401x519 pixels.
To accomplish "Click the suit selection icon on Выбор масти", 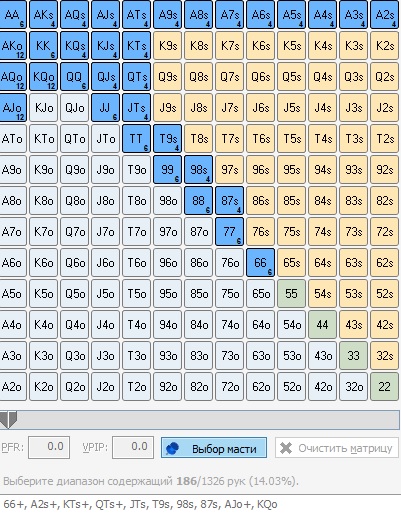I will click(x=172, y=448).
